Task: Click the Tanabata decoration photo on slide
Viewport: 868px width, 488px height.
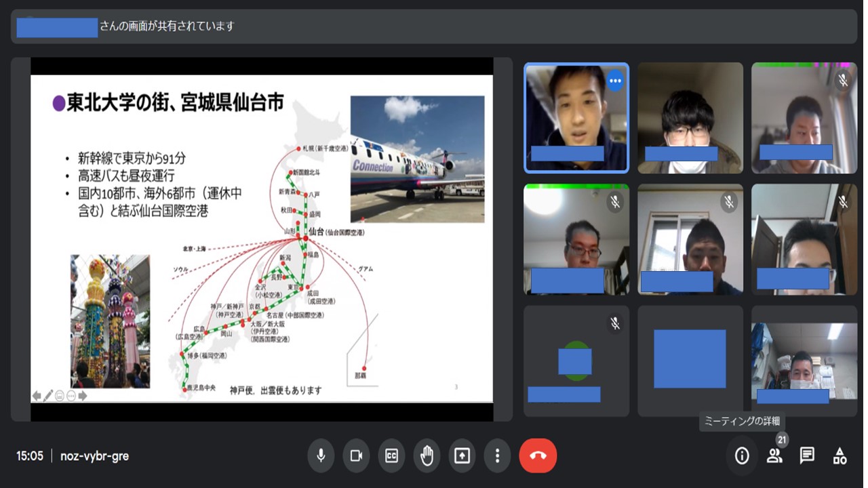Action: click(110, 321)
